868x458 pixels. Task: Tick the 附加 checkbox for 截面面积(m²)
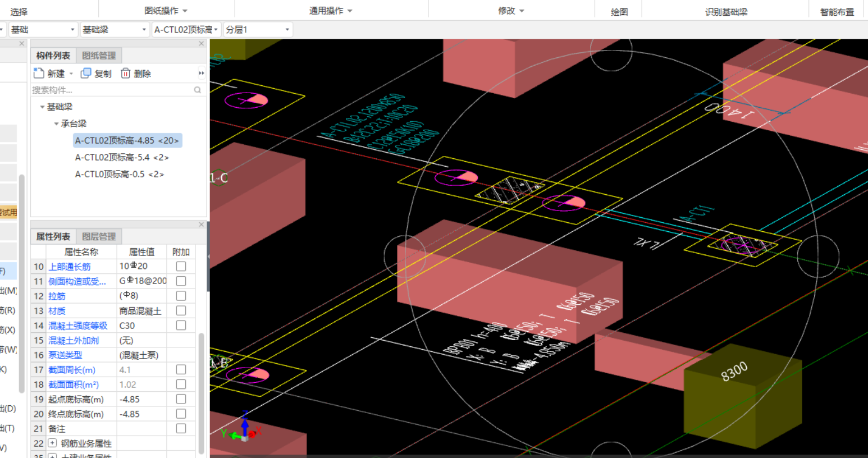point(181,384)
